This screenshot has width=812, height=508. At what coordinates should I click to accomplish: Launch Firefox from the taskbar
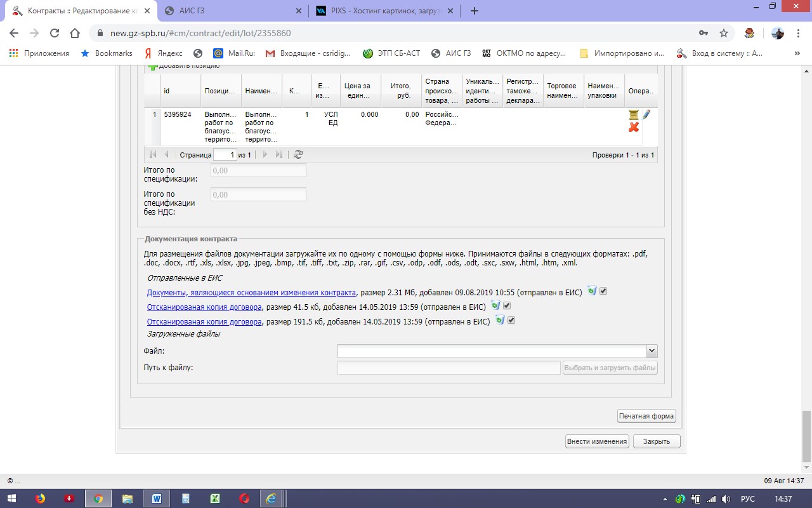[41, 499]
